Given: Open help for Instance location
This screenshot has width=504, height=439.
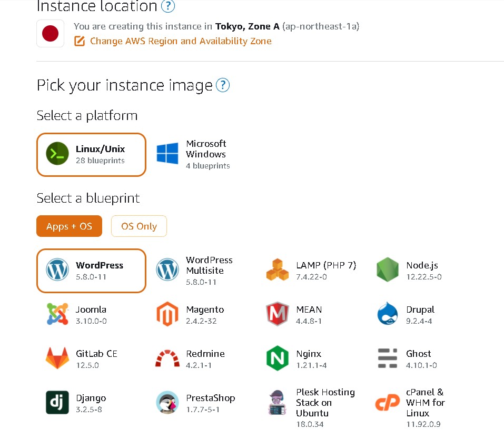Looking at the screenshot, I should click(168, 6).
